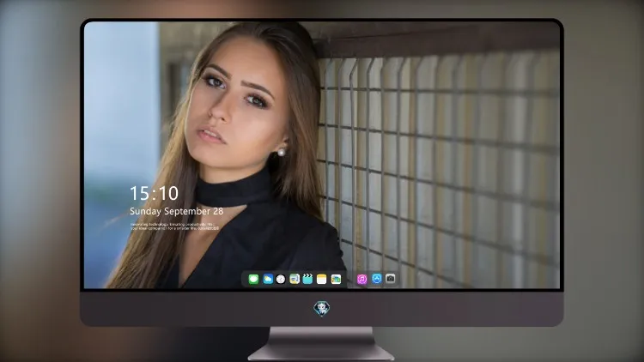Screen dimensions: 644x362
Task: Open the Weather app in the dock
Action: (268, 280)
